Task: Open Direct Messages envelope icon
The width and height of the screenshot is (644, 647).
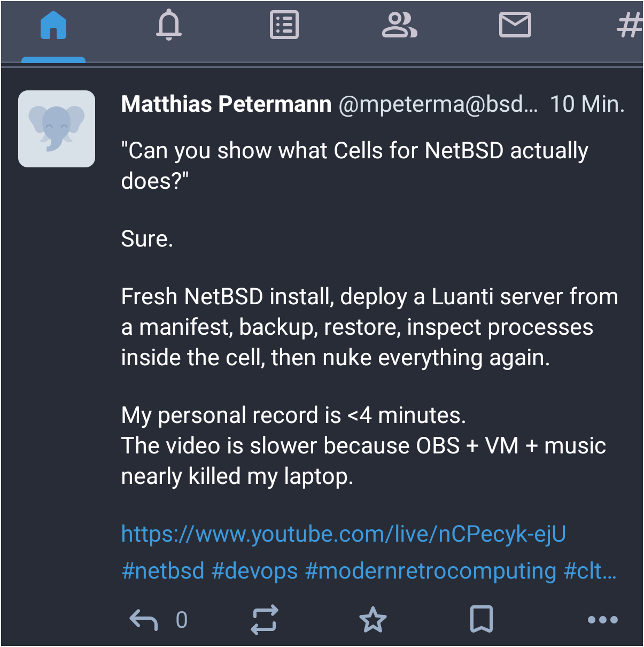Action: [x=515, y=26]
